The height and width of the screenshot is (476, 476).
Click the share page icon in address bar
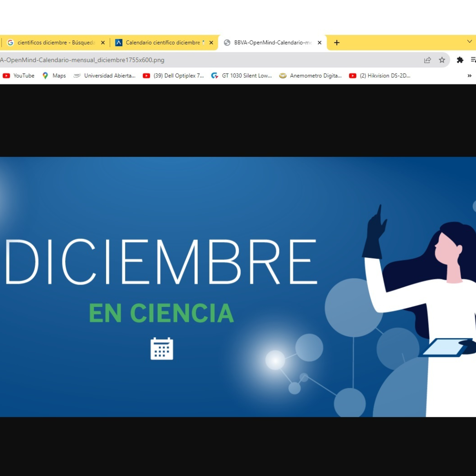[x=427, y=60]
